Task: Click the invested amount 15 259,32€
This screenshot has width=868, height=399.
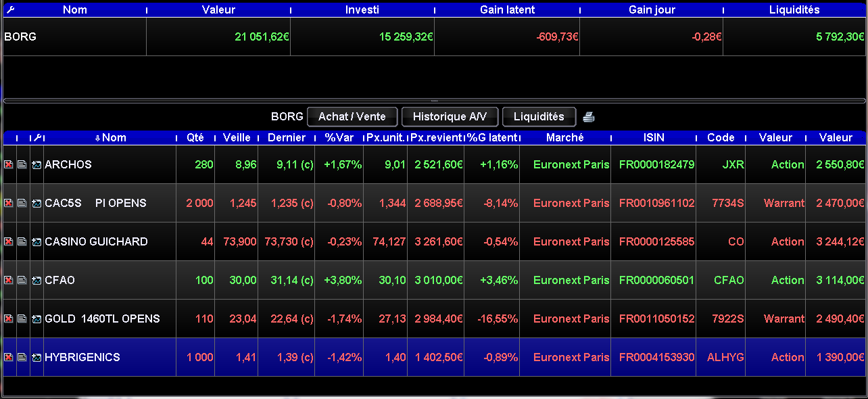Action: 406,37
